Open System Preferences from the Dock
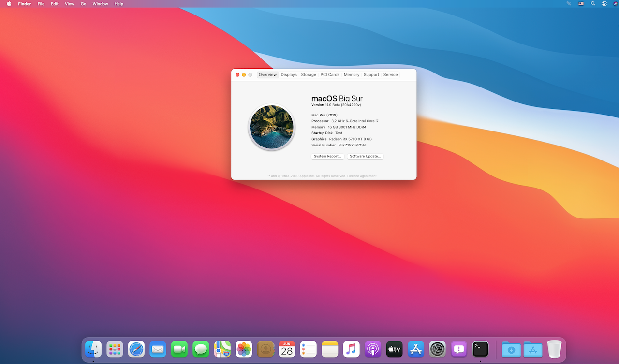Viewport: 619px width, 364px height. click(x=438, y=349)
